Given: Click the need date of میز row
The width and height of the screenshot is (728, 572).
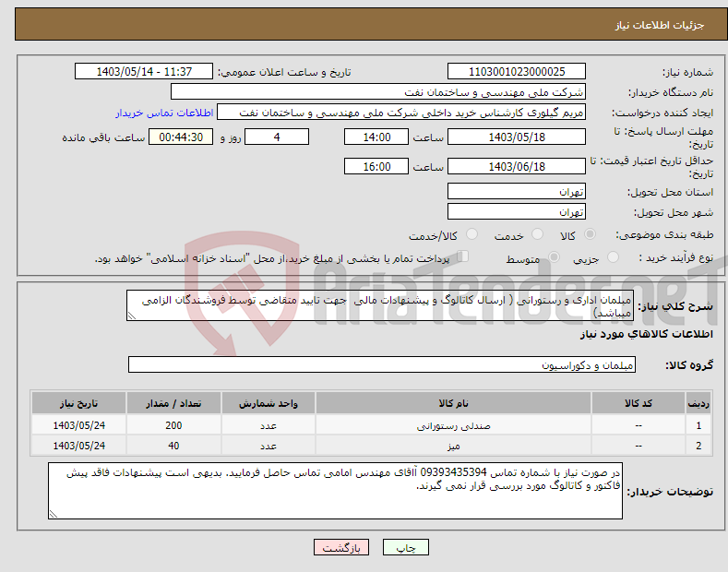Looking at the screenshot, I should [79, 446].
